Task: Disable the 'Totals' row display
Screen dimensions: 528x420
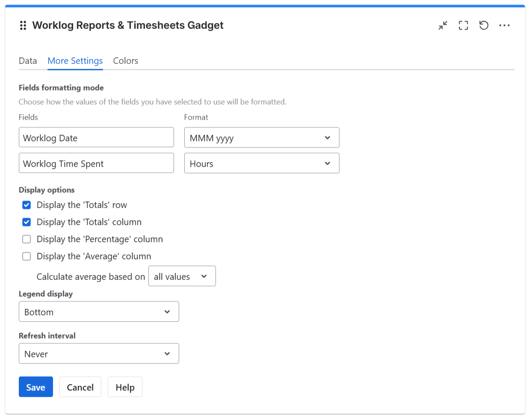Action: coord(27,205)
